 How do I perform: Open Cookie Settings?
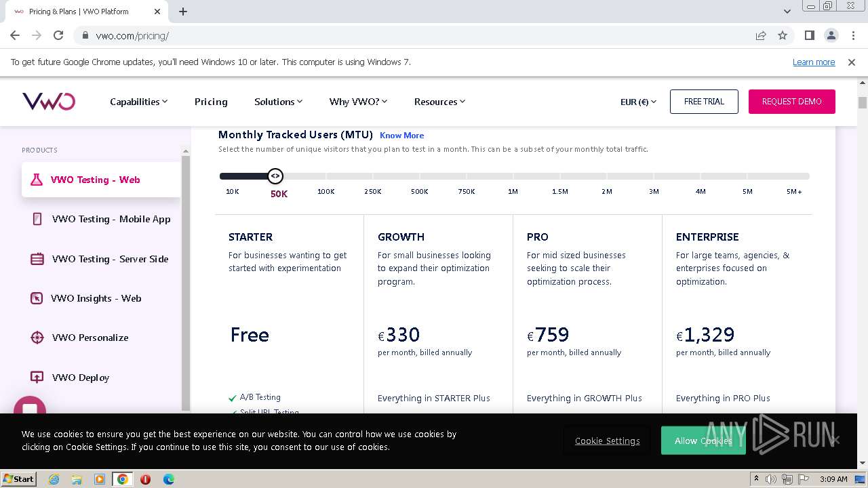tap(607, 441)
